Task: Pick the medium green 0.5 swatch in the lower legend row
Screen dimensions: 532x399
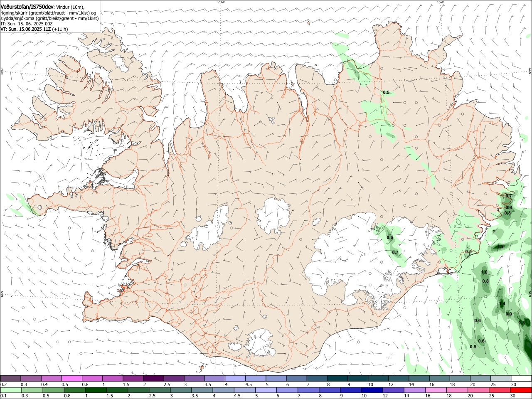Action: 53,390
